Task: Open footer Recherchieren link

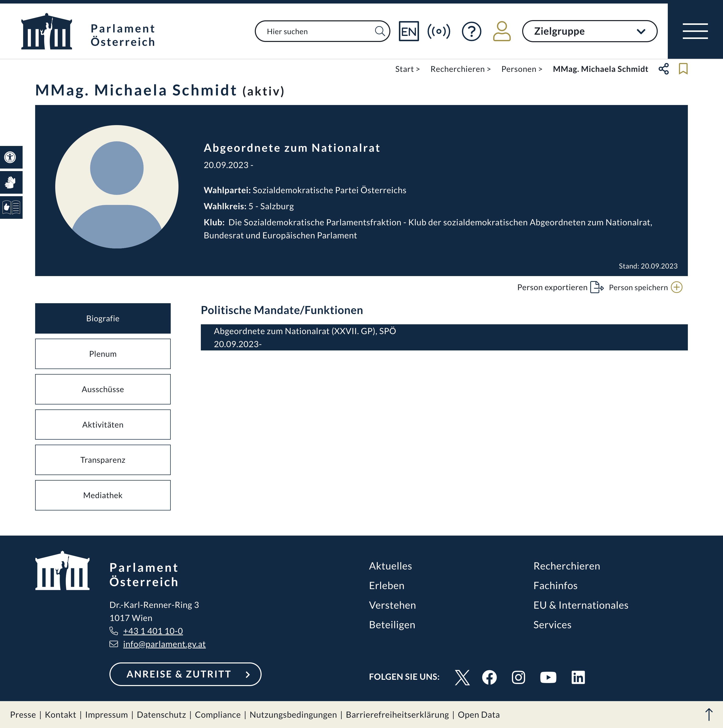Action: click(567, 566)
